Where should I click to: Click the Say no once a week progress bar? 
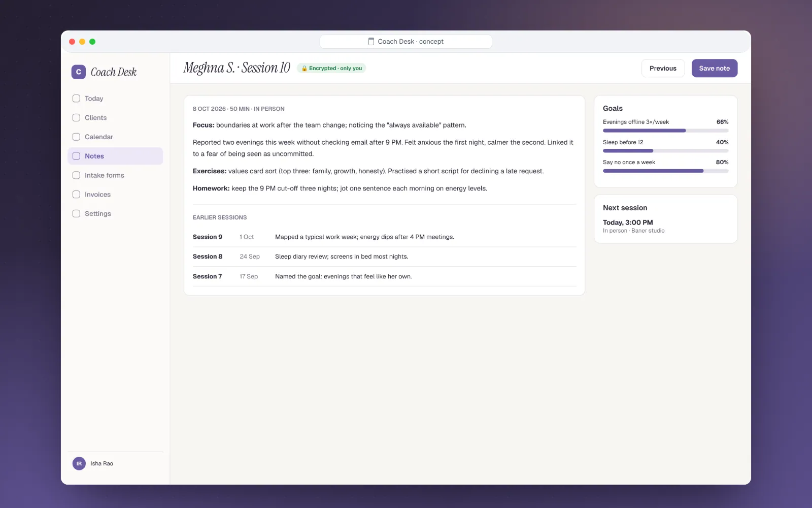point(665,171)
